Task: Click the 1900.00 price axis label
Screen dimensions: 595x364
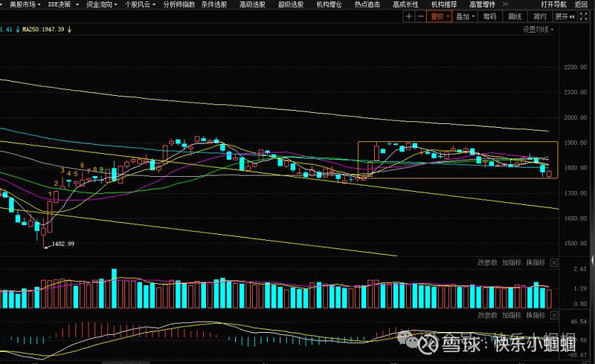Action: point(575,143)
